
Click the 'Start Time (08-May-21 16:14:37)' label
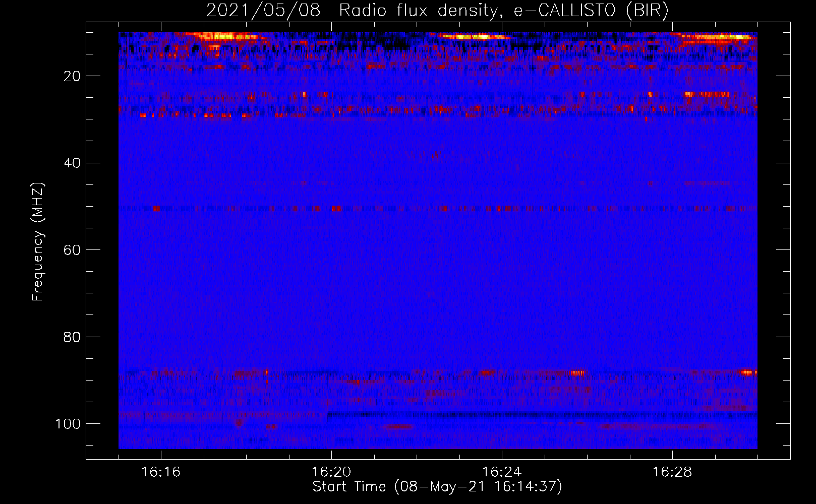click(437, 487)
